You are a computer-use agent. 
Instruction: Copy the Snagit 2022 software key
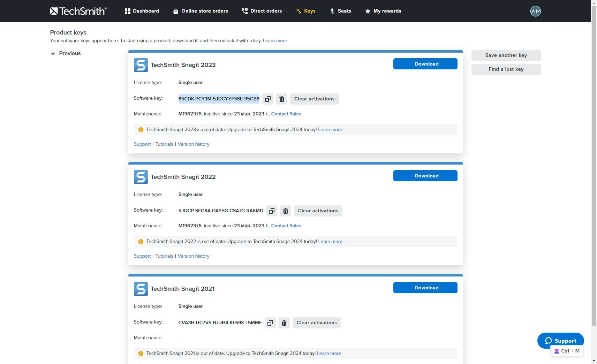click(271, 211)
